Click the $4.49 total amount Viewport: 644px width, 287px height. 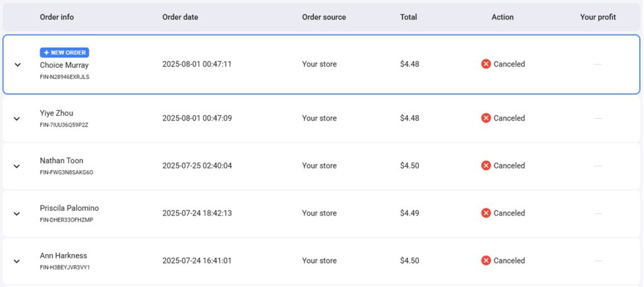coord(409,214)
